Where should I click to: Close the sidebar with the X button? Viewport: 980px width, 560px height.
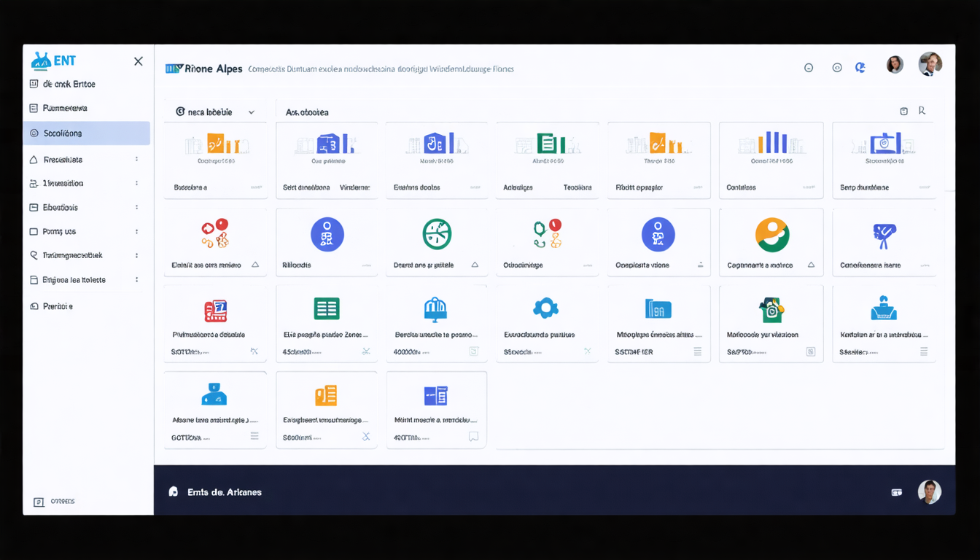[139, 61]
